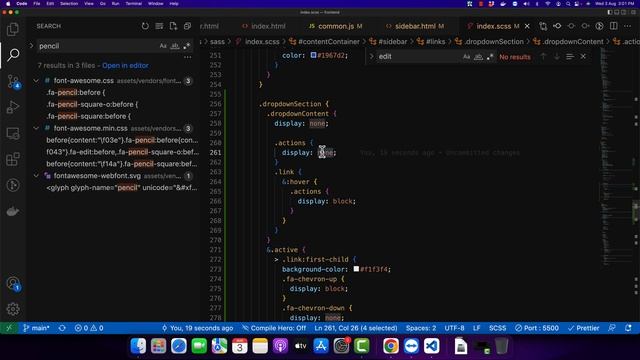The image size is (640, 360).
Task: Refresh the search results
Action: click(x=145, y=26)
